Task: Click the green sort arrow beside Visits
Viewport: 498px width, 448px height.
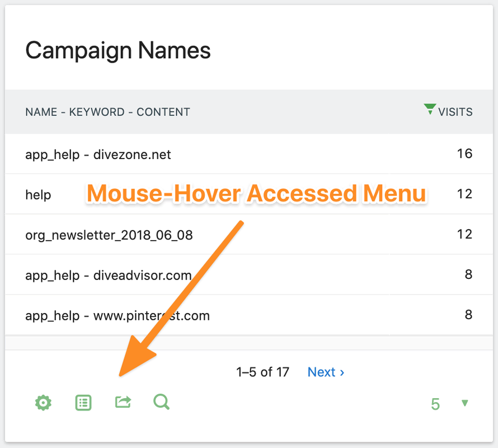Action: tap(430, 109)
